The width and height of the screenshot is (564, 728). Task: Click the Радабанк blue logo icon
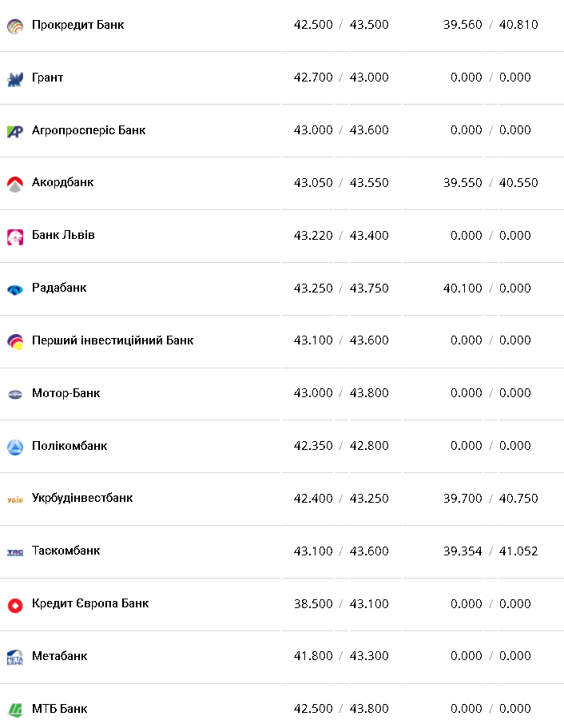coord(15,289)
